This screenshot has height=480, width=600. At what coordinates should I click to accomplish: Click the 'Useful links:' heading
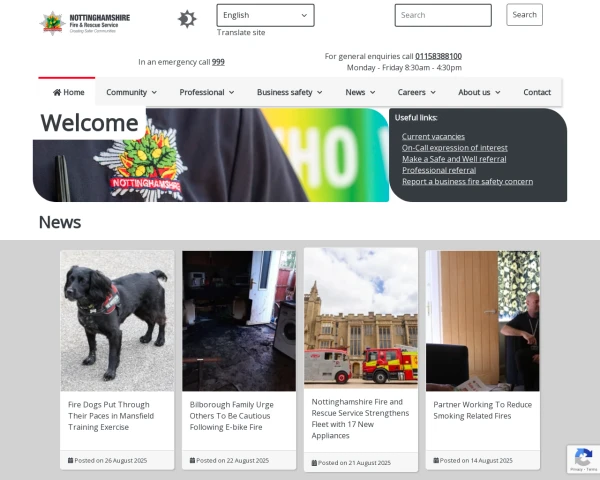point(416,118)
